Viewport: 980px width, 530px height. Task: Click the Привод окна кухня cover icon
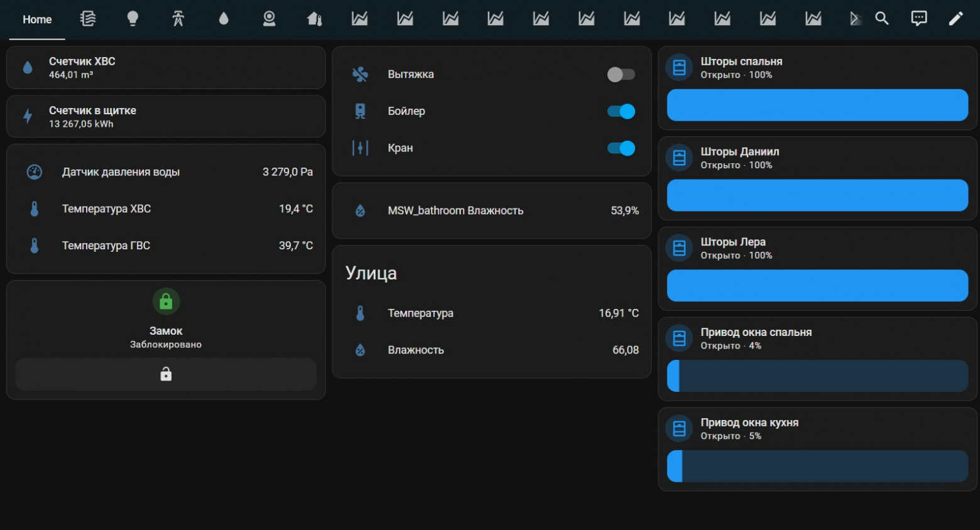pos(679,429)
